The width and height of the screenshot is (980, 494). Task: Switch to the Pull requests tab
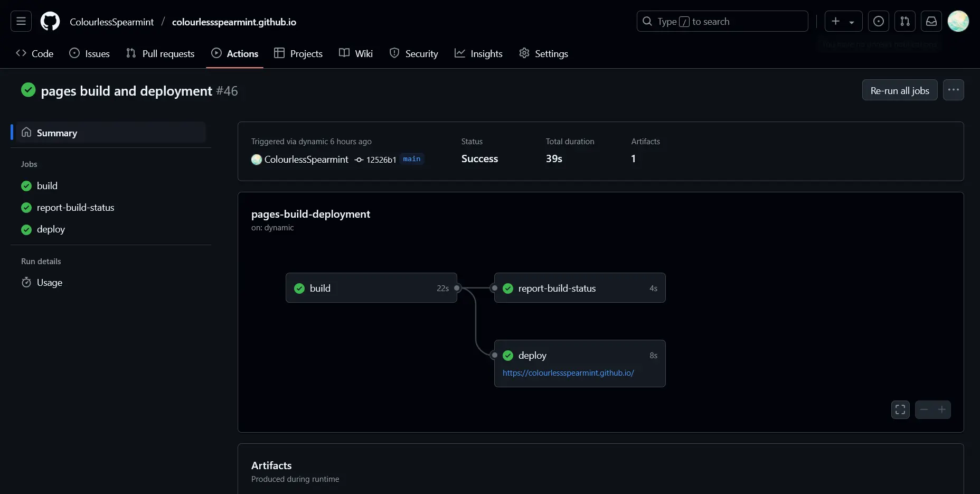pyautogui.click(x=161, y=53)
